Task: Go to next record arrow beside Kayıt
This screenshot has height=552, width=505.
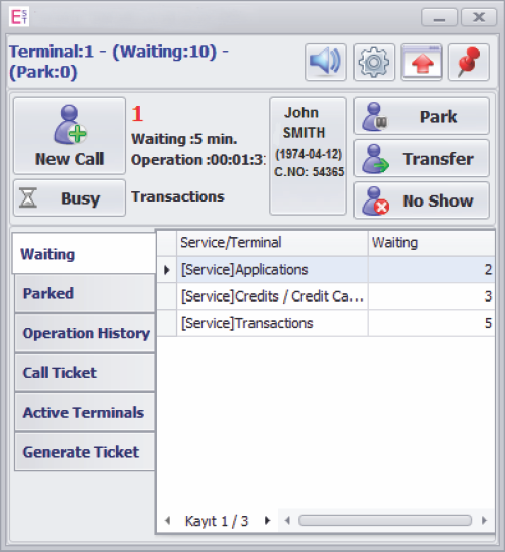Action: click(268, 520)
